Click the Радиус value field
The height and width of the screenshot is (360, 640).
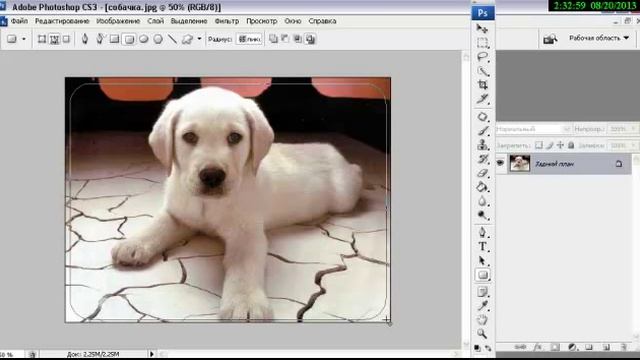[x=249, y=39]
